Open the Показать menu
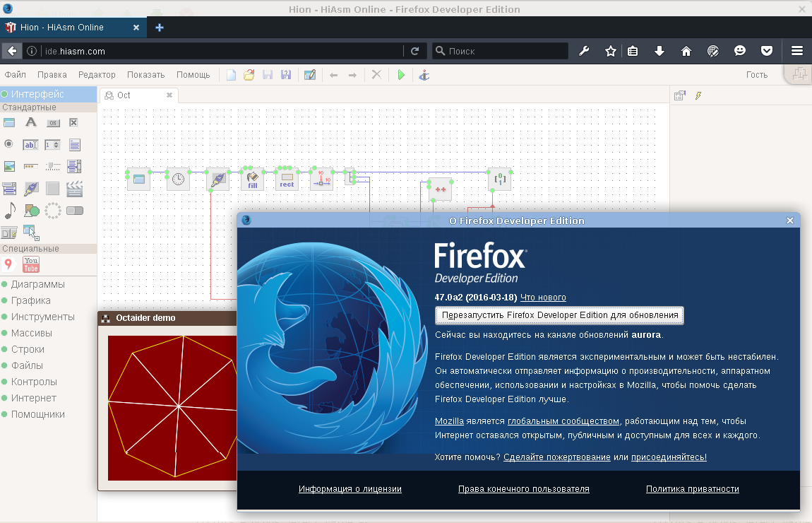The height and width of the screenshot is (523, 812). (x=146, y=75)
